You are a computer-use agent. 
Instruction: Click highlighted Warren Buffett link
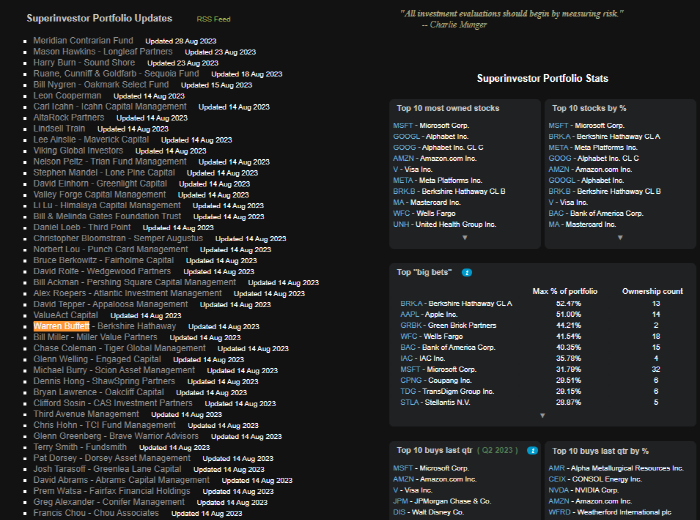point(62,326)
